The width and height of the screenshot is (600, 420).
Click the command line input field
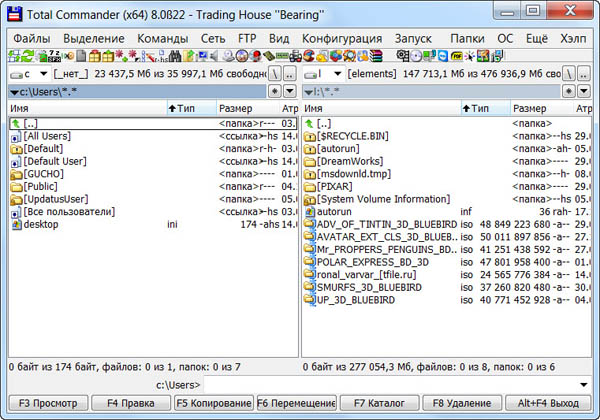click(x=390, y=384)
